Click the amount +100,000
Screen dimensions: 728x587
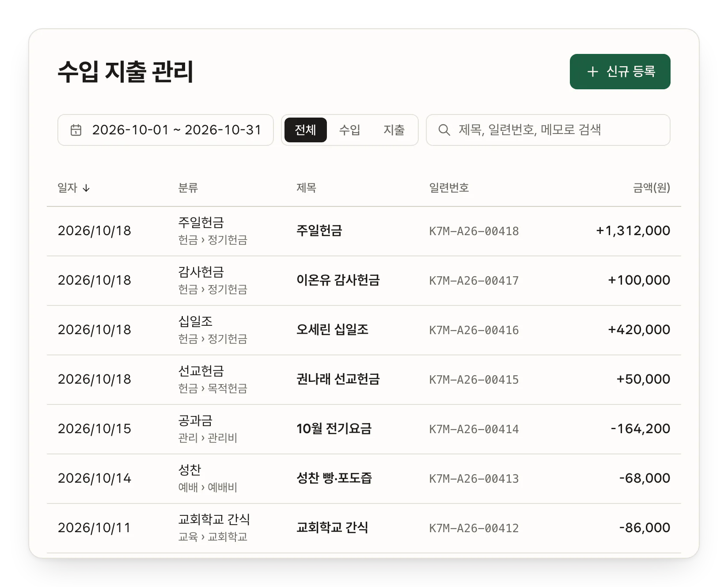pos(639,280)
